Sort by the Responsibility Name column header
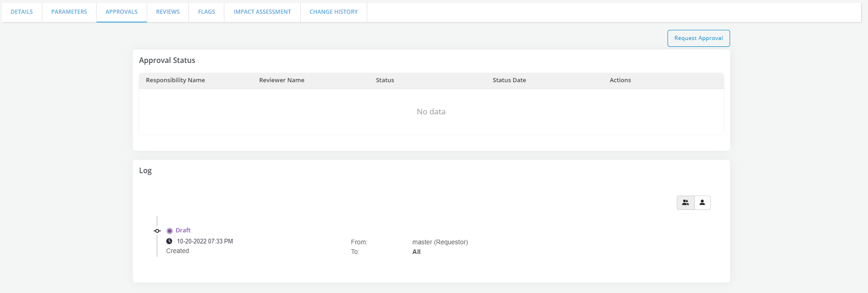 (175, 80)
